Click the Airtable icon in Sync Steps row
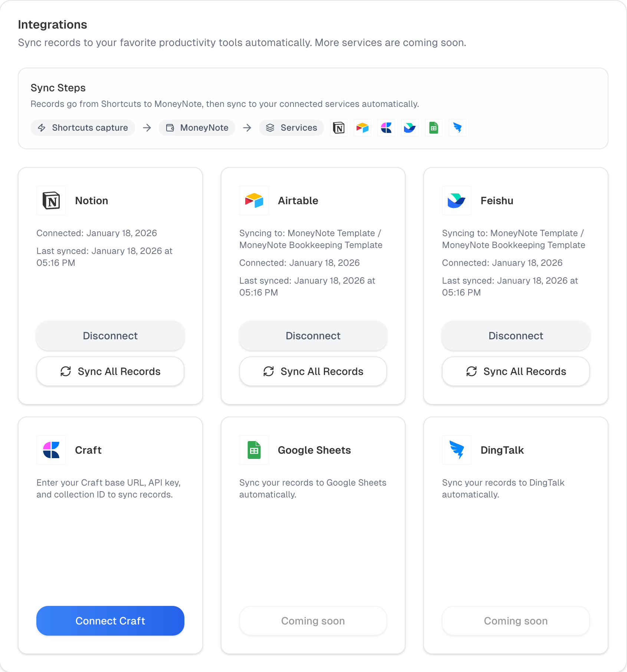 tap(362, 128)
